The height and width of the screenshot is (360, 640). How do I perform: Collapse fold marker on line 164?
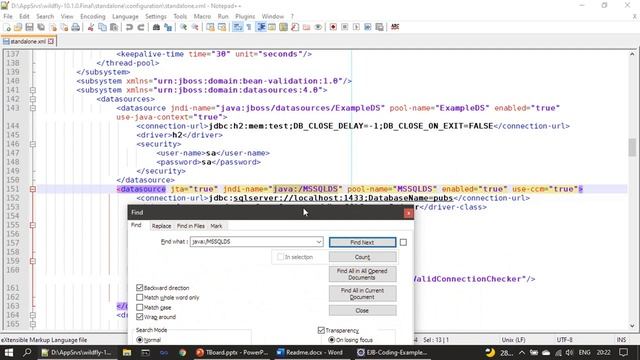33,315
